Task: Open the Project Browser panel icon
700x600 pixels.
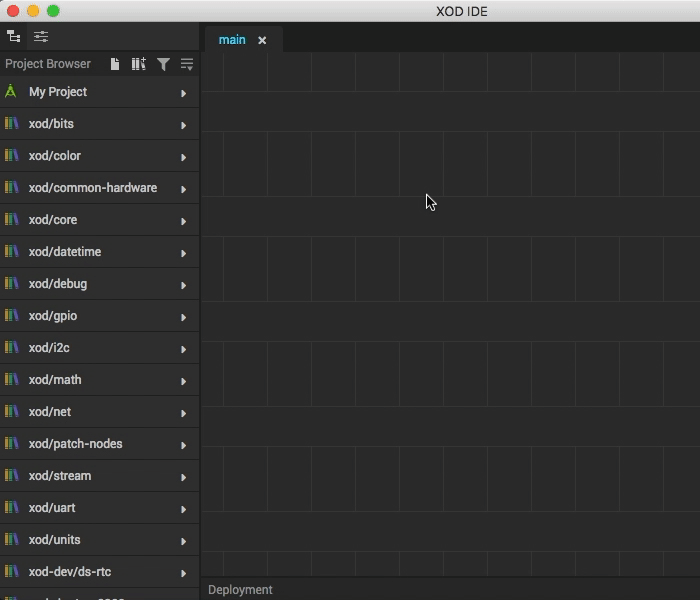Action: pos(13,36)
